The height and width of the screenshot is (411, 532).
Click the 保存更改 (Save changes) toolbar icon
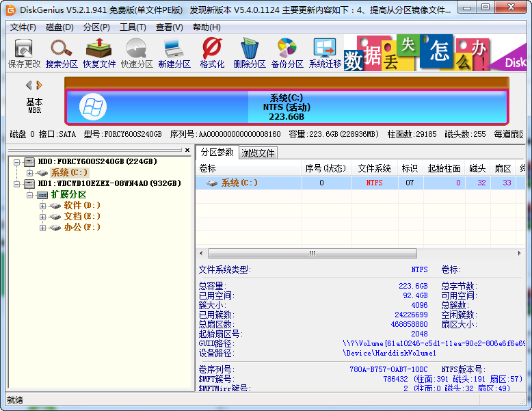point(24,53)
